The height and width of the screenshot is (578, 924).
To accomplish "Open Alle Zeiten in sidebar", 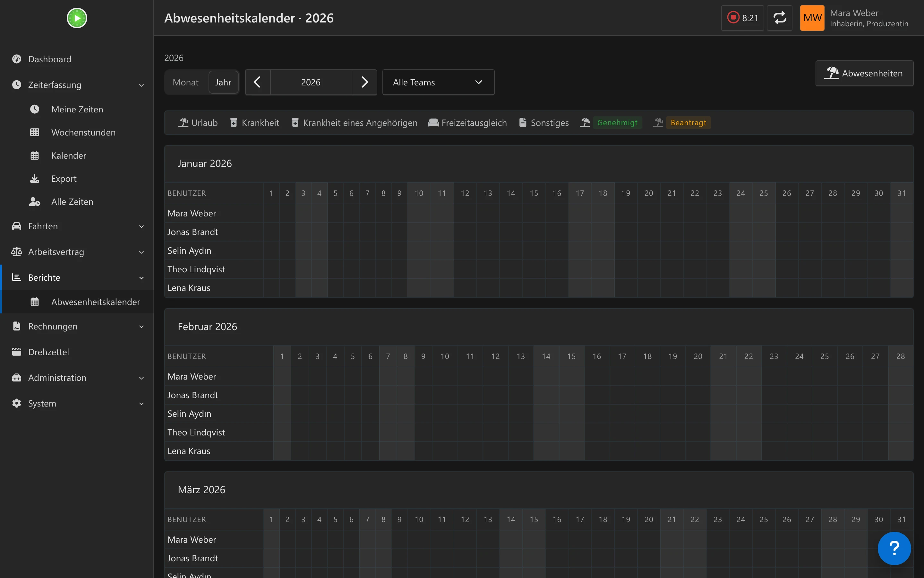I will click(x=77, y=201).
